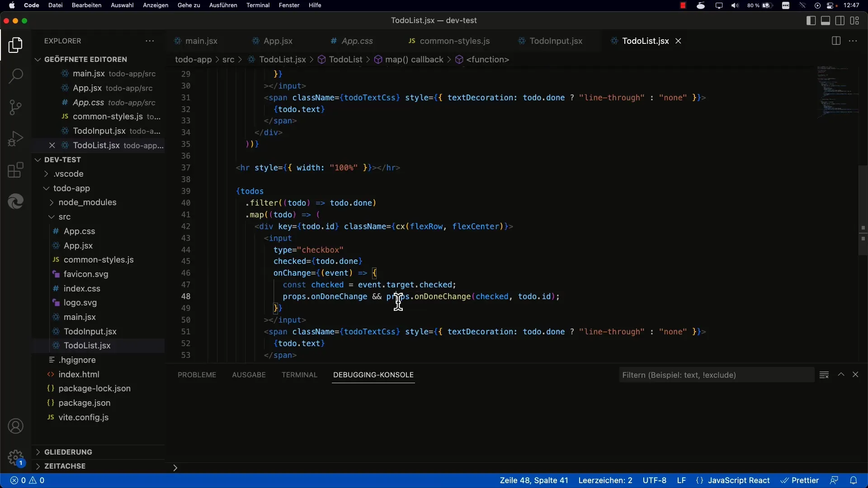Screen dimensions: 868x488
Task: Open the Gehe zu menu
Action: 189,5
